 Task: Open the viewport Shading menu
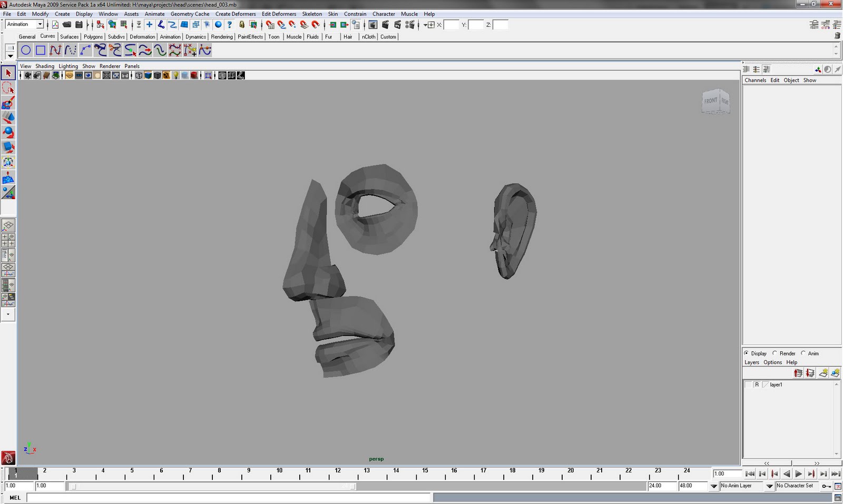point(45,66)
